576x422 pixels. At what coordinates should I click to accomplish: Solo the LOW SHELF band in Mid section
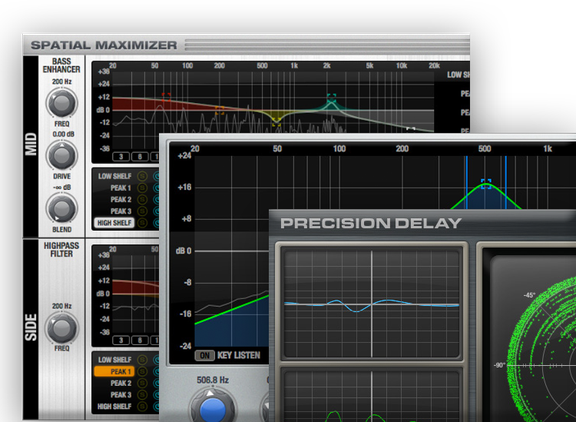click(142, 176)
